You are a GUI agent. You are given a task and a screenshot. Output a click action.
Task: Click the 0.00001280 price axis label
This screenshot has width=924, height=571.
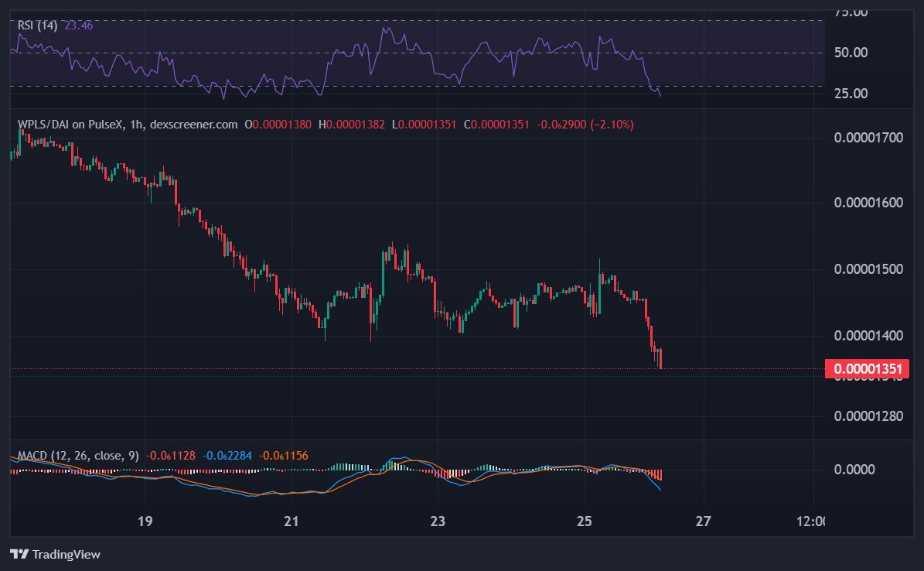pos(868,415)
